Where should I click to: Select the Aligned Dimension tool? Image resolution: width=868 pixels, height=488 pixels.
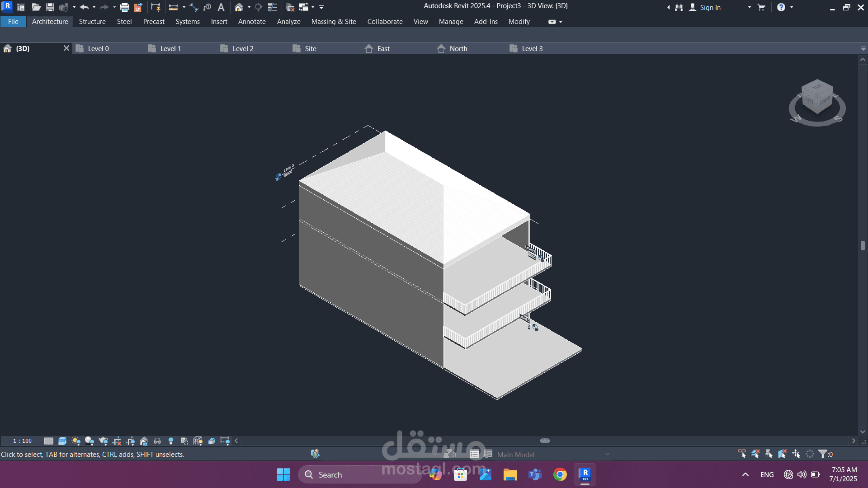click(x=193, y=7)
